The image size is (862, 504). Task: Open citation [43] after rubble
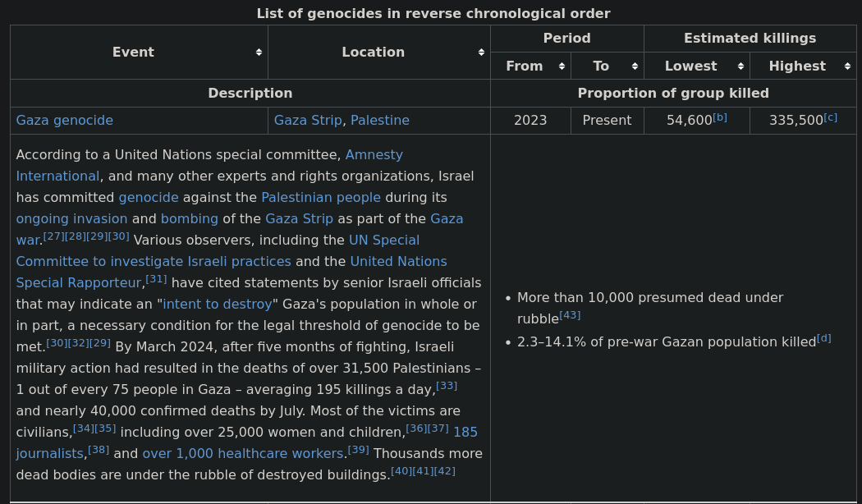570,315
